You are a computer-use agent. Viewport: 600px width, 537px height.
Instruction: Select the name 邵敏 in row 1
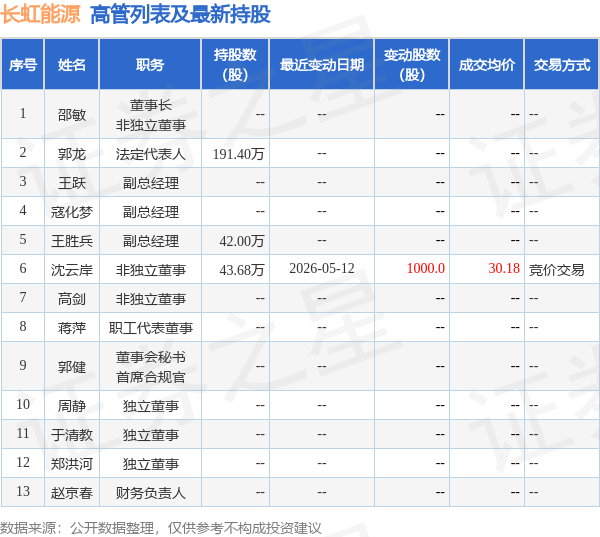[72, 114]
